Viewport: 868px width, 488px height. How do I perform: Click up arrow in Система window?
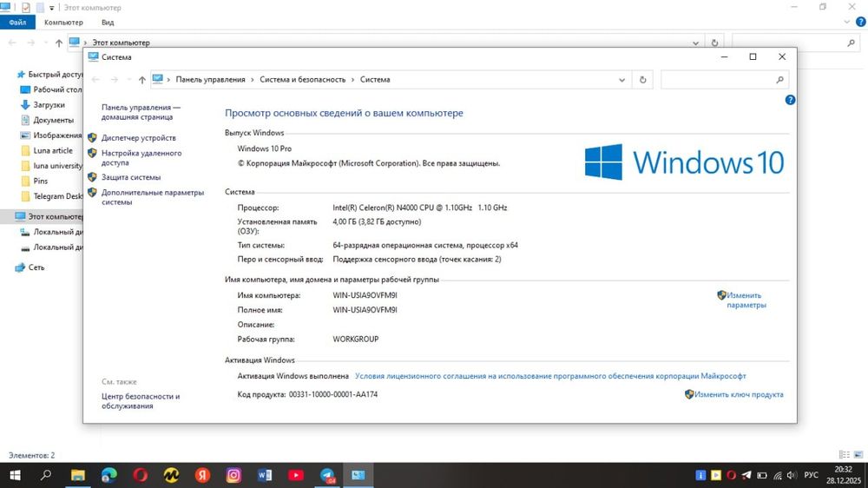click(141, 80)
